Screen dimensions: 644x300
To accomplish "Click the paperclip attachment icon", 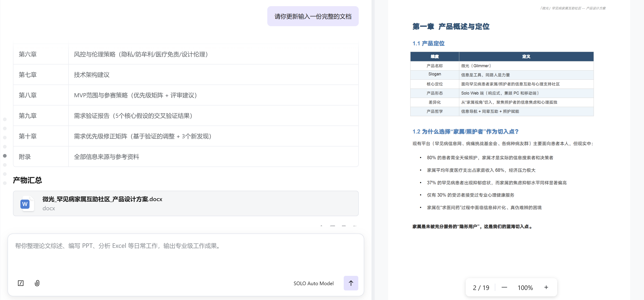I will click(37, 283).
